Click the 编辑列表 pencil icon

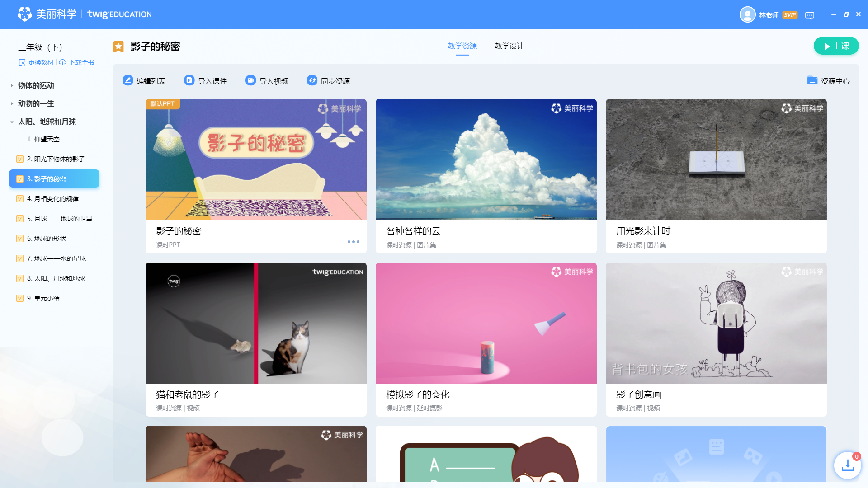coord(128,80)
